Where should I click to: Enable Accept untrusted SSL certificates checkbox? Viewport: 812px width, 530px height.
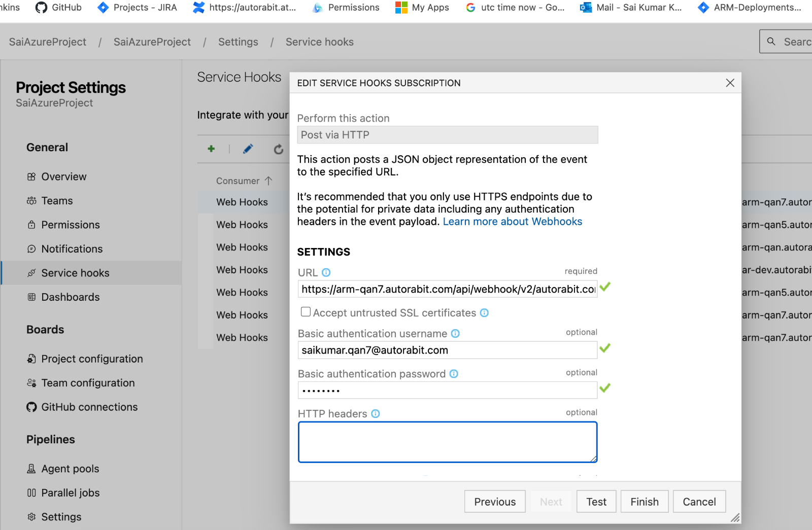click(x=306, y=312)
